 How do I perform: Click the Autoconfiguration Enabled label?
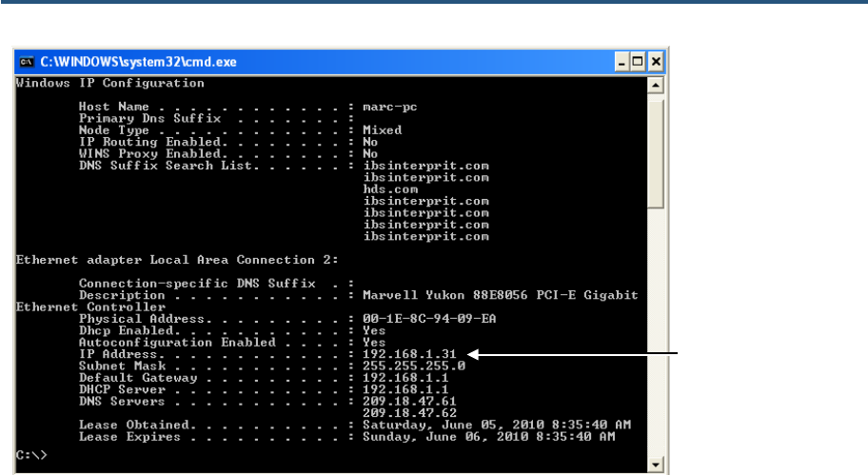(x=177, y=343)
